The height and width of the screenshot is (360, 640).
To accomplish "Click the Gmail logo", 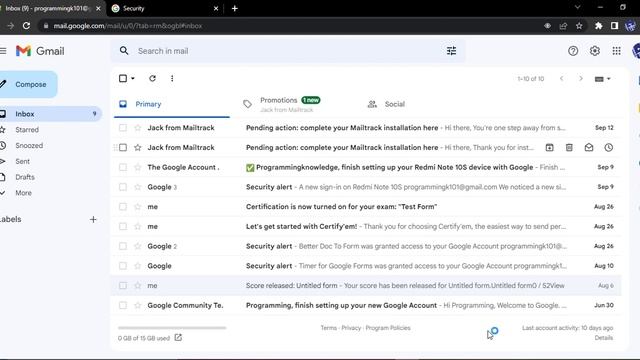I will click(x=40, y=51).
